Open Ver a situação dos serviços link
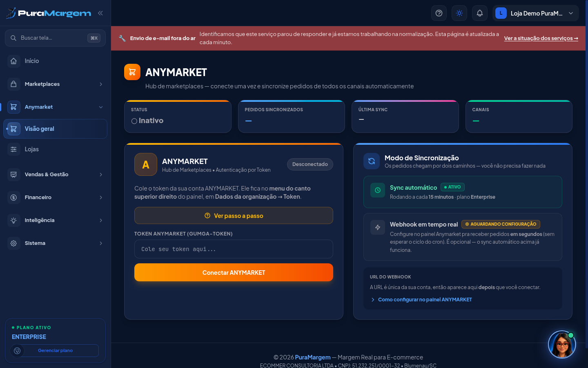 coord(541,38)
